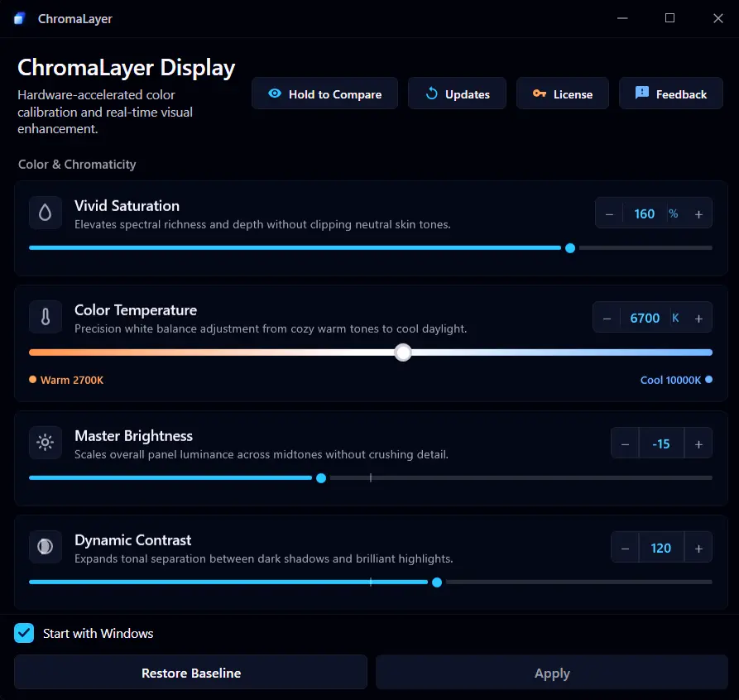Increase Master Brightness with plus button
This screenshot has width=739, height=700.
click(698, 444)
